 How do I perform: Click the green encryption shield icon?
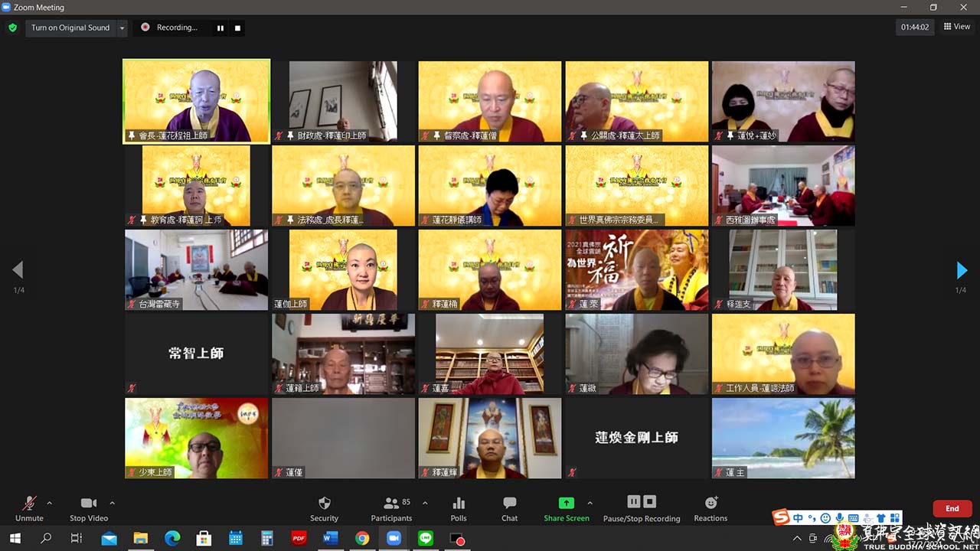[12, 28]
